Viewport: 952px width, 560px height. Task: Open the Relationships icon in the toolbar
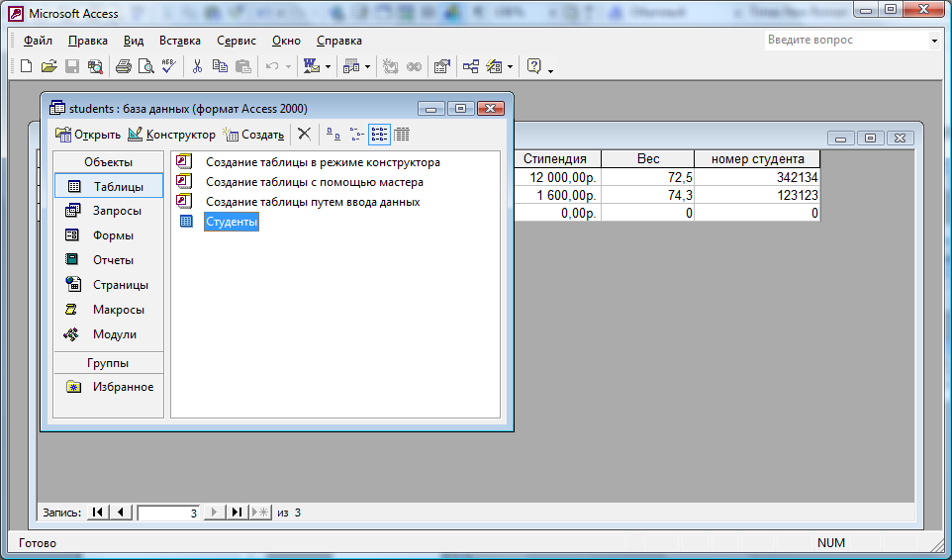coord(470,66)
